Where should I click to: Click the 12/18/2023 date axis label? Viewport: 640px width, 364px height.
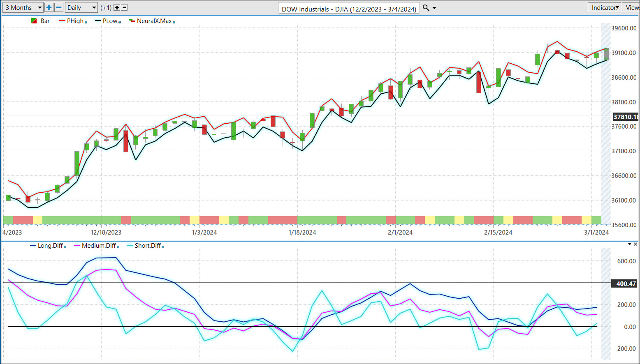(x=106, y=233)
